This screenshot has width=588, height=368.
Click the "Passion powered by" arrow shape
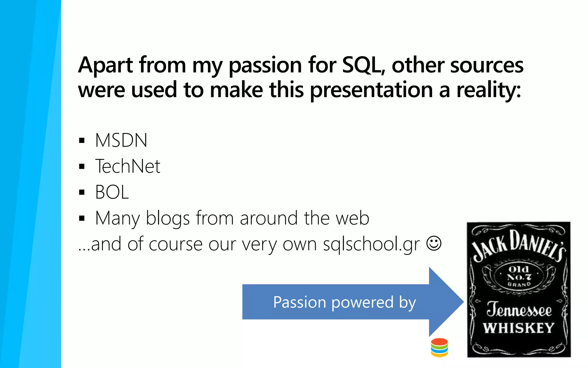point(353,302)
